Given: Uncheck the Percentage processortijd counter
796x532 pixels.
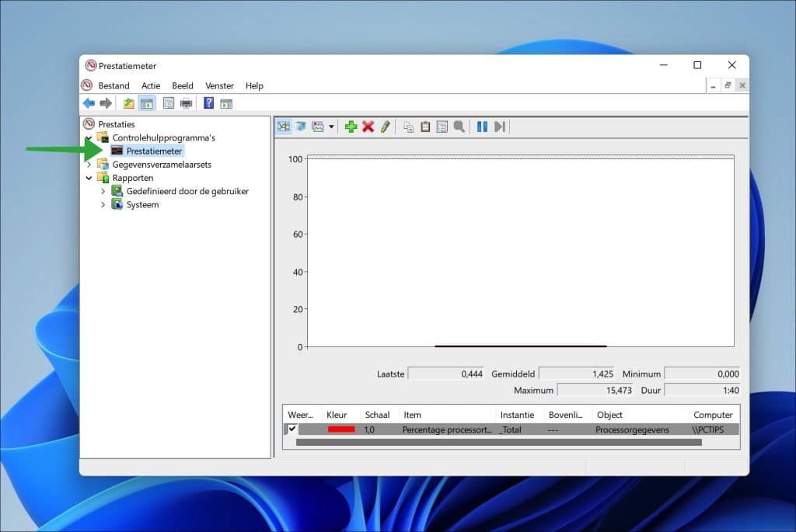Looking at the screenshot, I should [x=292, y=429].
